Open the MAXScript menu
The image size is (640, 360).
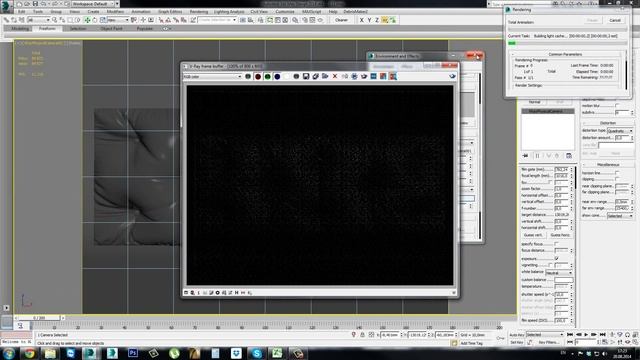click(311, 12)
